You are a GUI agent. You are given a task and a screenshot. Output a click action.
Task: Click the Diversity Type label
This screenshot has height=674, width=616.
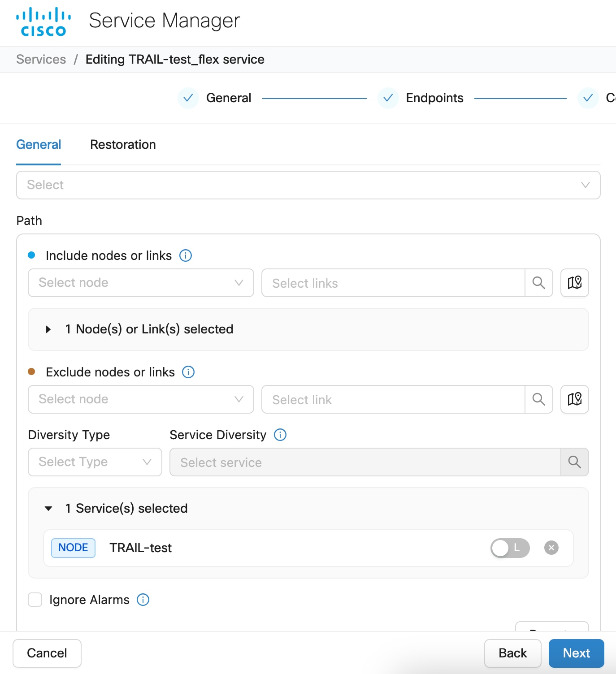tap(69, 435)
